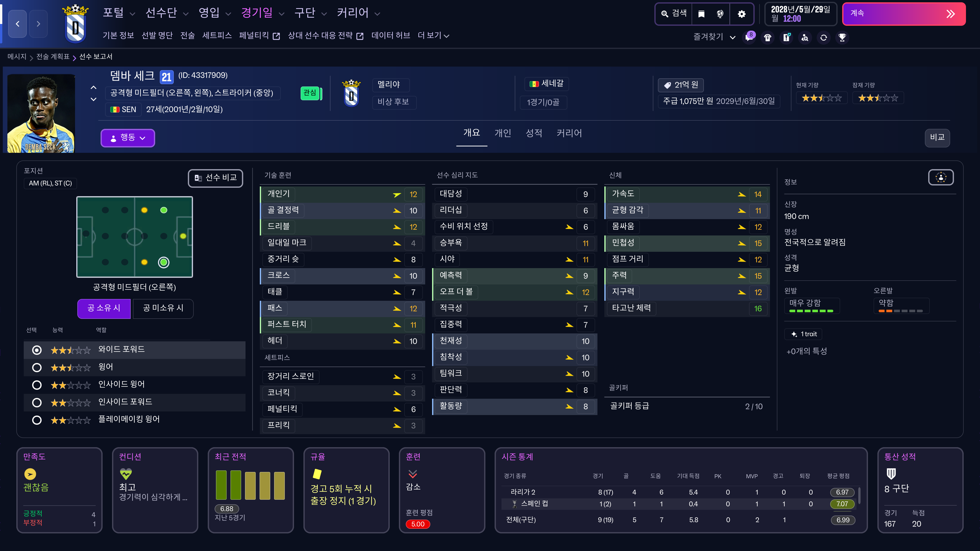Open the notifications speech bubble icon
The image size is (980, 551).
(x=749, y=37)
